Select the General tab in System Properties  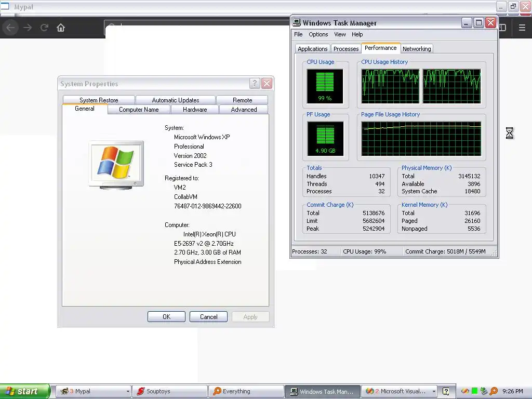[x=85, y=109]
